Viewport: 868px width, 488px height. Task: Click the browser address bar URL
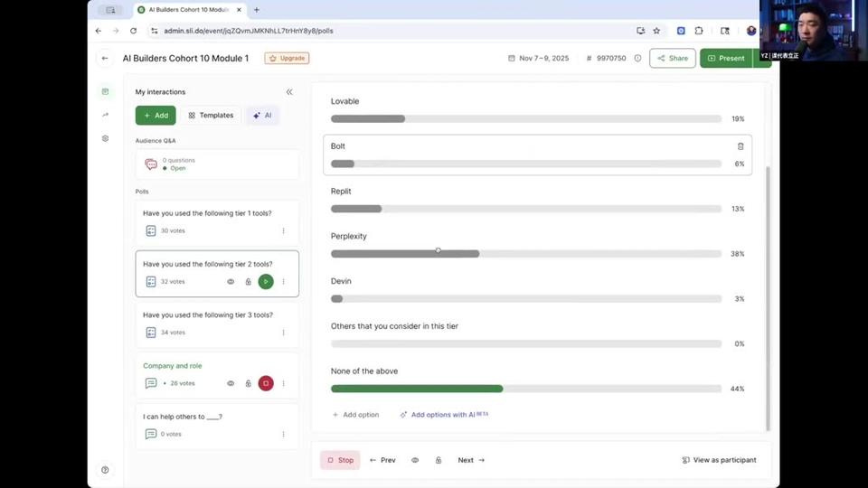point(249,31)
